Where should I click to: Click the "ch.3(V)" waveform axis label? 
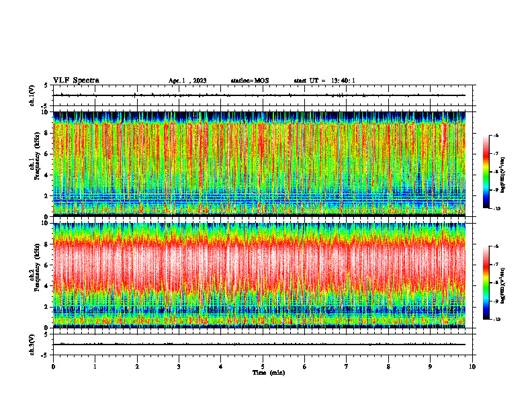coord(32,345)
